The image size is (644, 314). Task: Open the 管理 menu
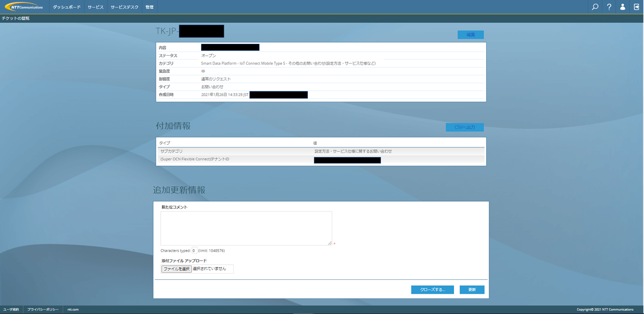[149, 7]
